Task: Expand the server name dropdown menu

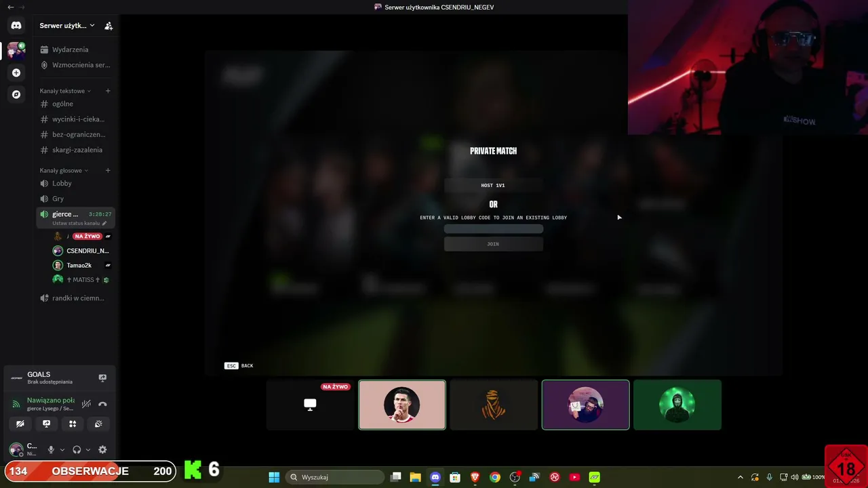Action: [67, 26]
